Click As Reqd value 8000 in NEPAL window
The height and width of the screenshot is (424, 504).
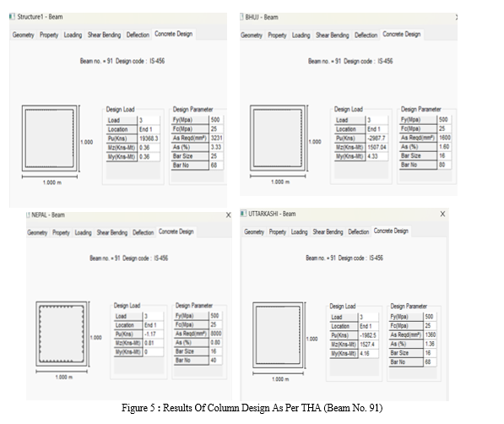(x=216, y=334)
